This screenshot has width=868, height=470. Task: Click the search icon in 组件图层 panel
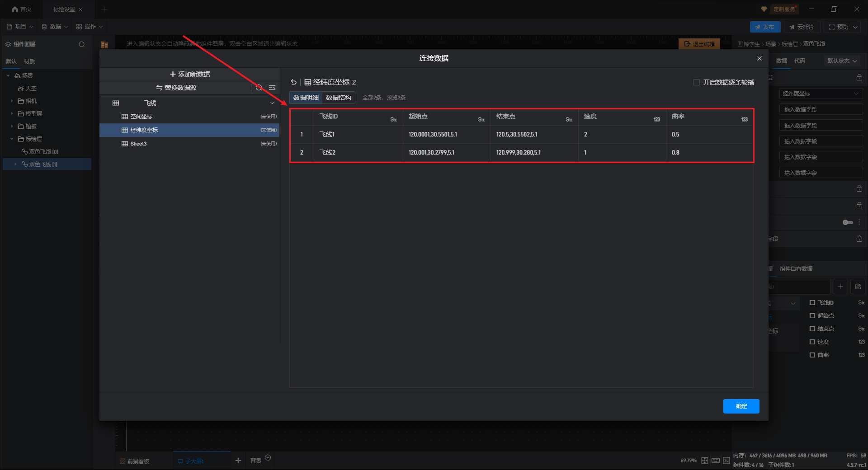pos(82,44)
